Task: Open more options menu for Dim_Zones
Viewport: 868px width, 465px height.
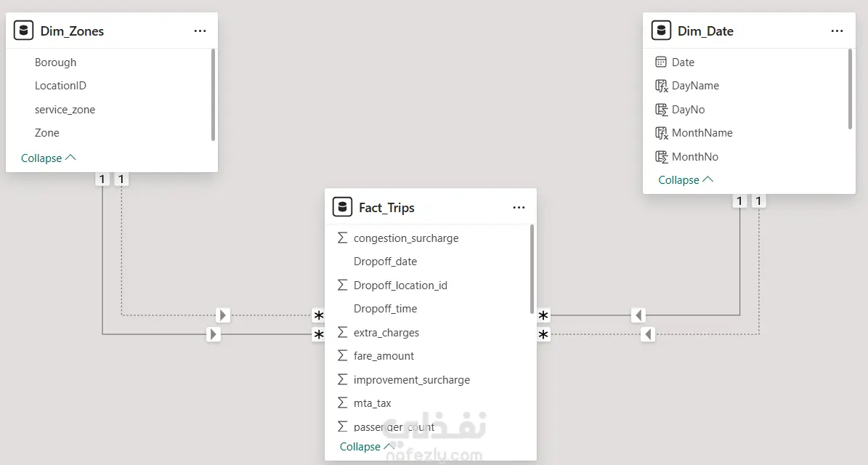Action: pos(200,31)
